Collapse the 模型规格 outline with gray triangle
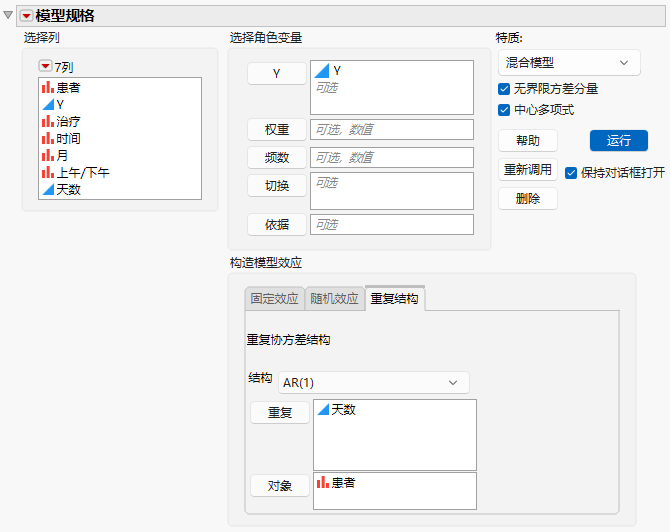The image size is (670, 532). coord(8,15)
